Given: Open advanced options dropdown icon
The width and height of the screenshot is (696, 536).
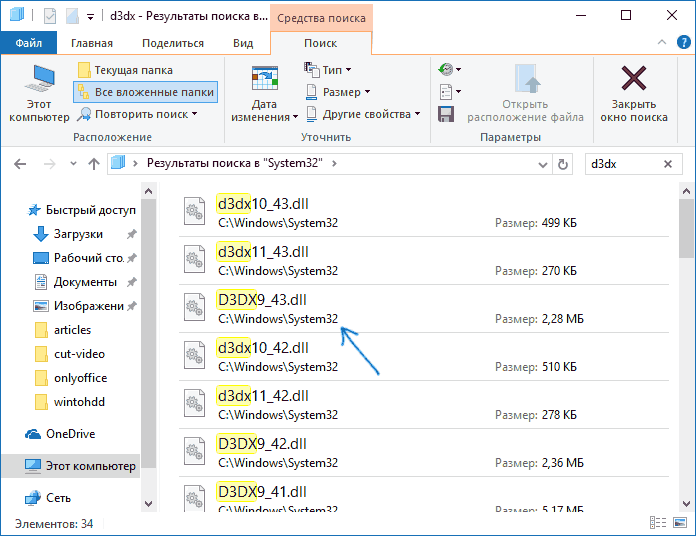Looking at the screenshot, I should 450,91.
